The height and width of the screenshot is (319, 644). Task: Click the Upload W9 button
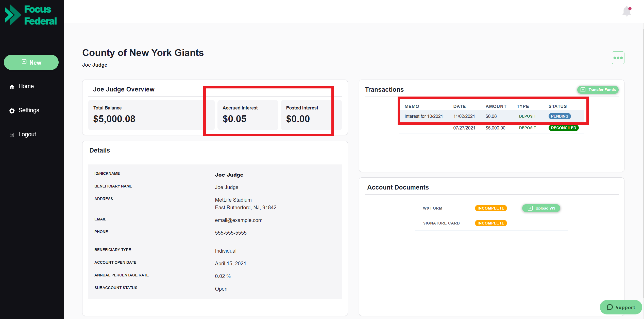tap(541, 208)
